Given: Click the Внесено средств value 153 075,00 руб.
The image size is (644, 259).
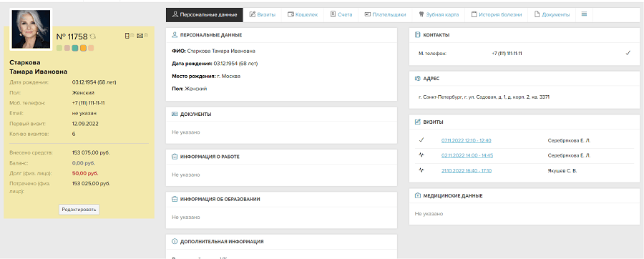Looking at the screenshot, I should [91, 152].
